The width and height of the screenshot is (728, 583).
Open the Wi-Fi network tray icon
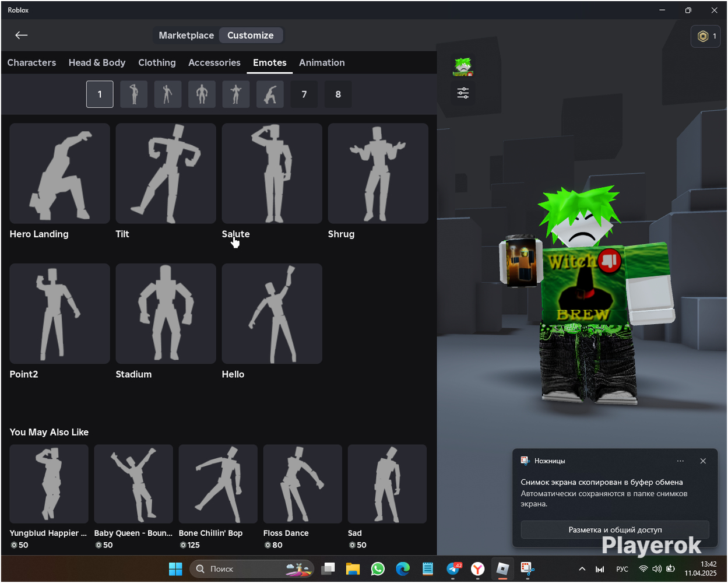pyautogui.click(x=643, y=569)
